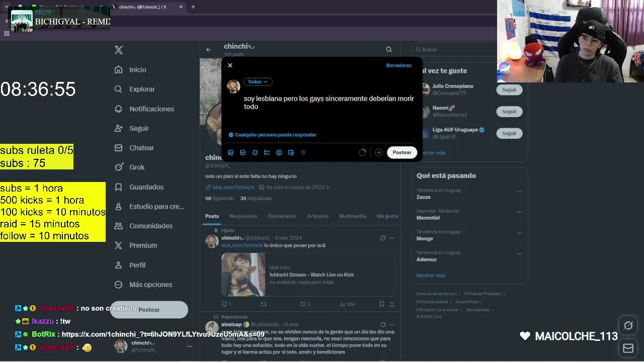This screenshot has height=362, width=644.
Task: Open Inicio in the sidebar
Action: pos(130,70)
